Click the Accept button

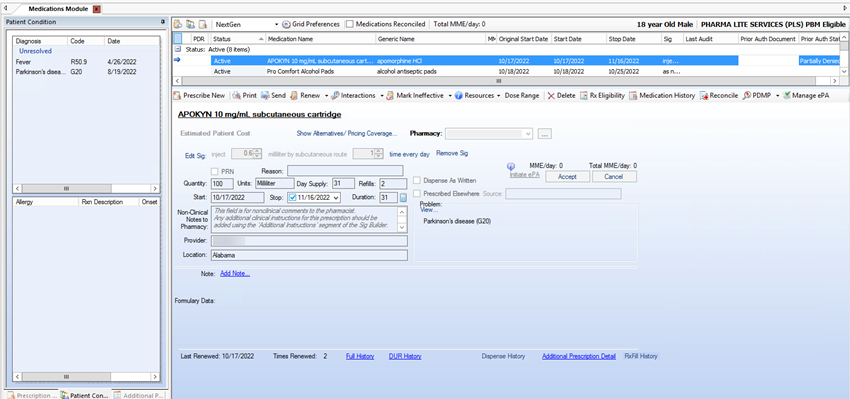point(567,177)
